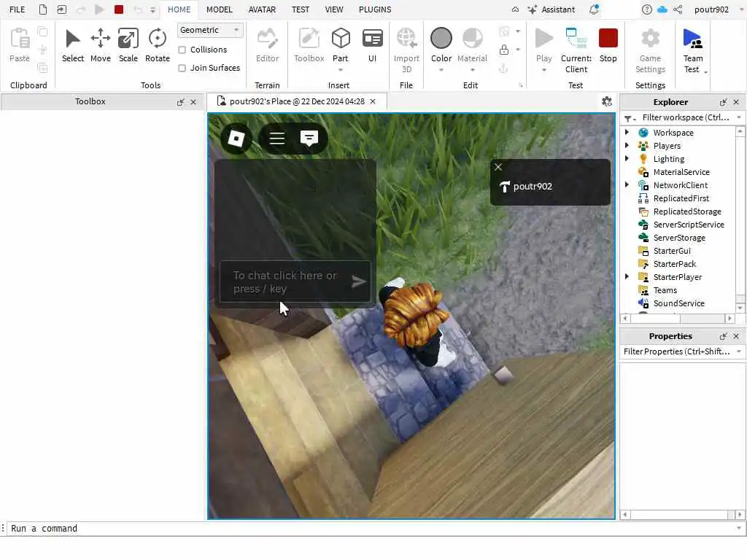Stop the running test
The width and height of the screenshot is (747, 560).
pos(608,46)
